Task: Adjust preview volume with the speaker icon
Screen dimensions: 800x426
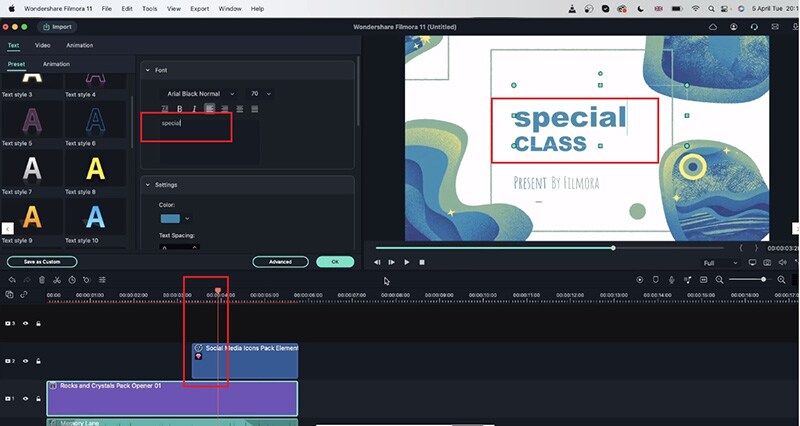Action: pos(782,262)
